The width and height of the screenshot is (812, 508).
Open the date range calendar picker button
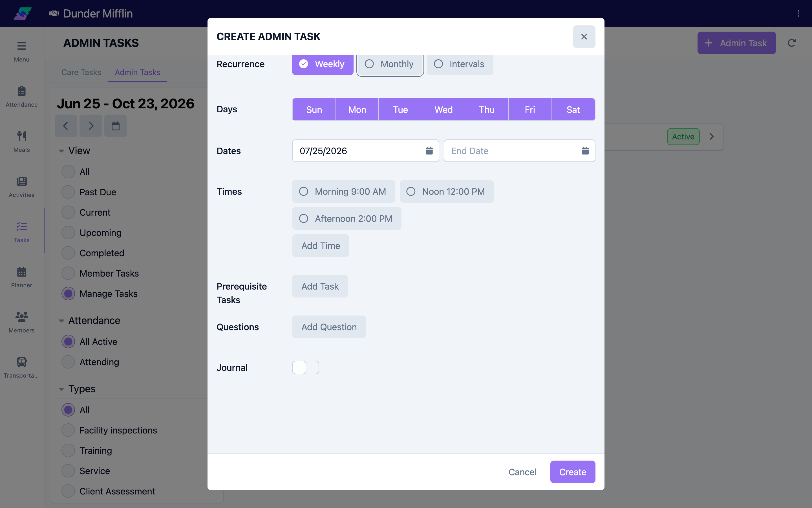[x=115, y=126]
